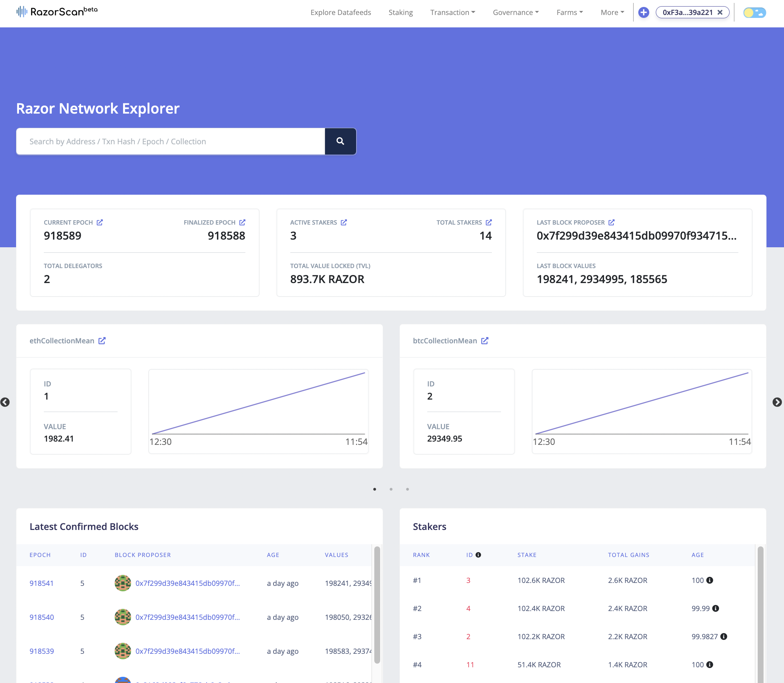Viewport: 784px width, 683px height.
Task: Open the Current Epoch external link icon
Action: (x=99, y=222)
